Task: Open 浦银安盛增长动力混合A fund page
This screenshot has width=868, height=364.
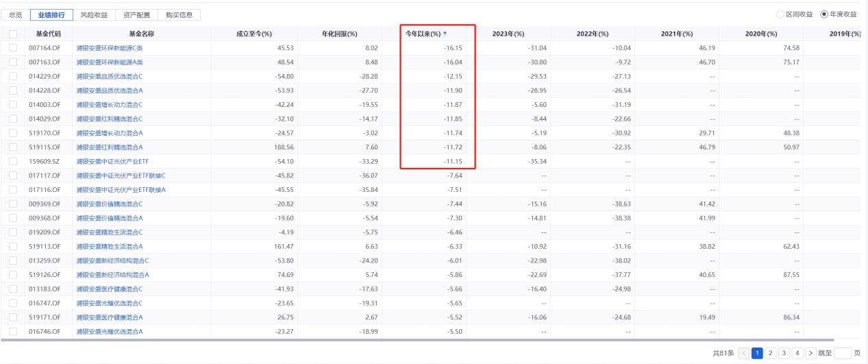Action: pos(110,132)
